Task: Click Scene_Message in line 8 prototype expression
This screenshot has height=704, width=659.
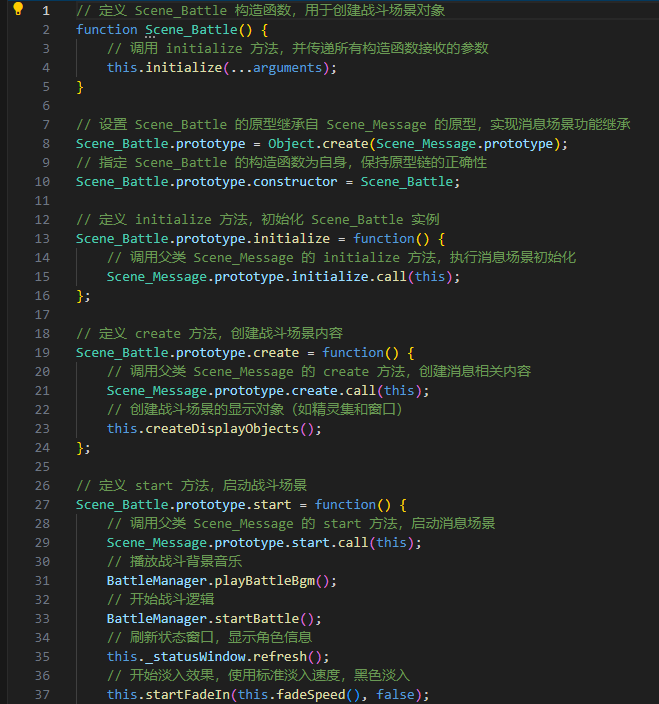Action: (426, 144)
